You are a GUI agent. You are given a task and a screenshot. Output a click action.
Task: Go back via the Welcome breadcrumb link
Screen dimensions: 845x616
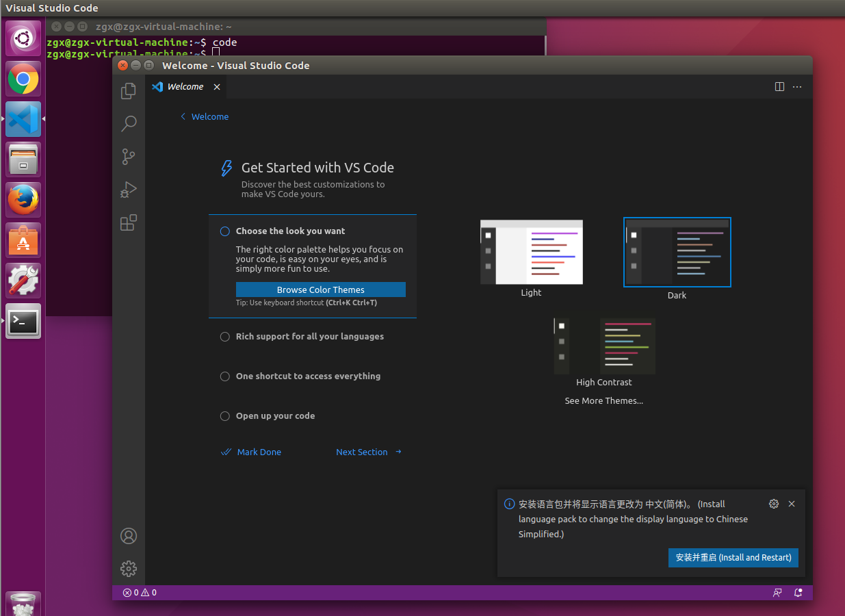pos(204,116)
